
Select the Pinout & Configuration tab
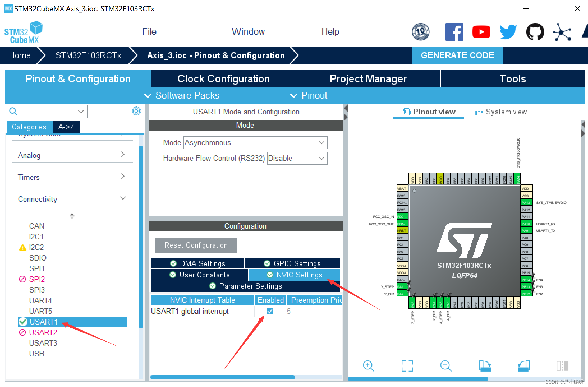coord(78,79)
